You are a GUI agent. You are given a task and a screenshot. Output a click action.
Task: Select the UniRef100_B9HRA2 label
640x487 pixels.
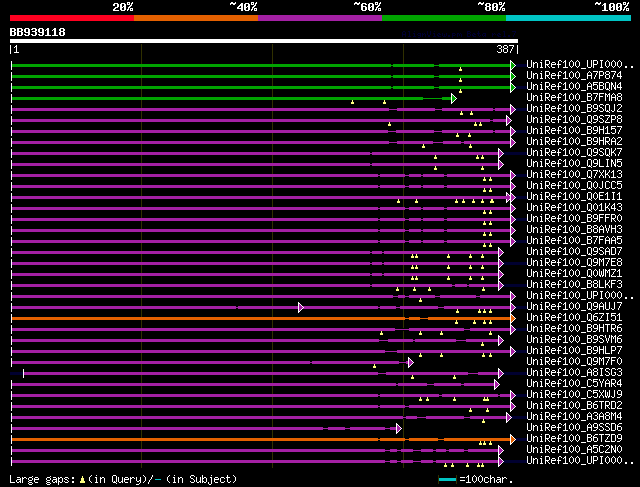[x=574, y=142]
